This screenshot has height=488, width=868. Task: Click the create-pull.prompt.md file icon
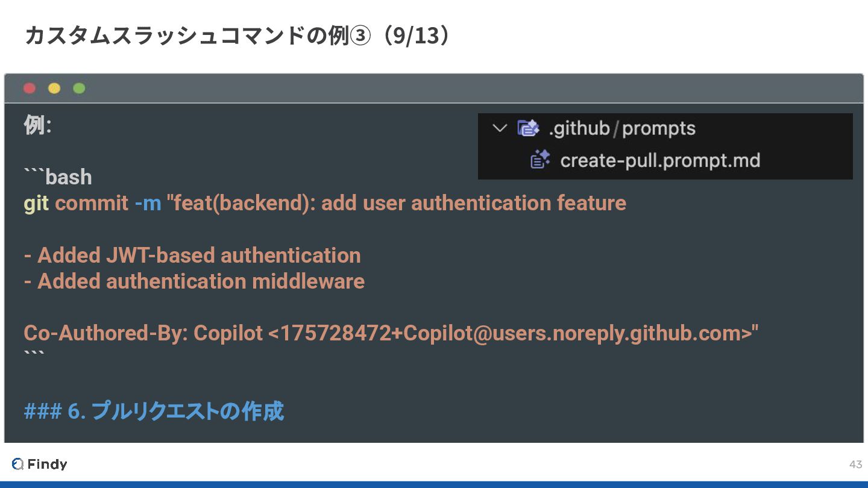pyautogui.click(x=540, y=160)
